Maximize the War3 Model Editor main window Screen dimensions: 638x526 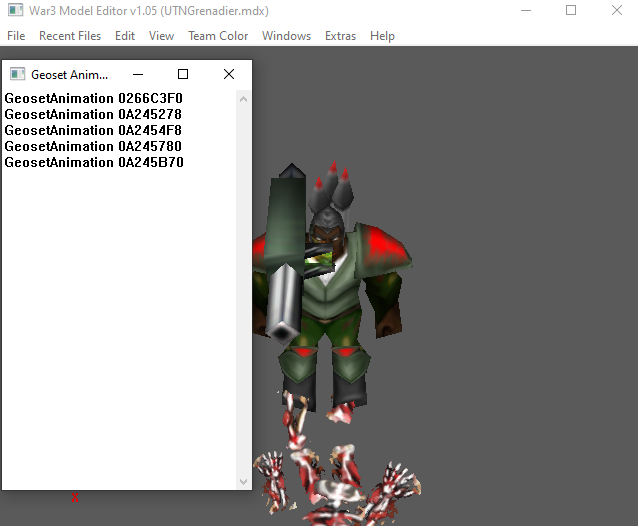point(571,10)
